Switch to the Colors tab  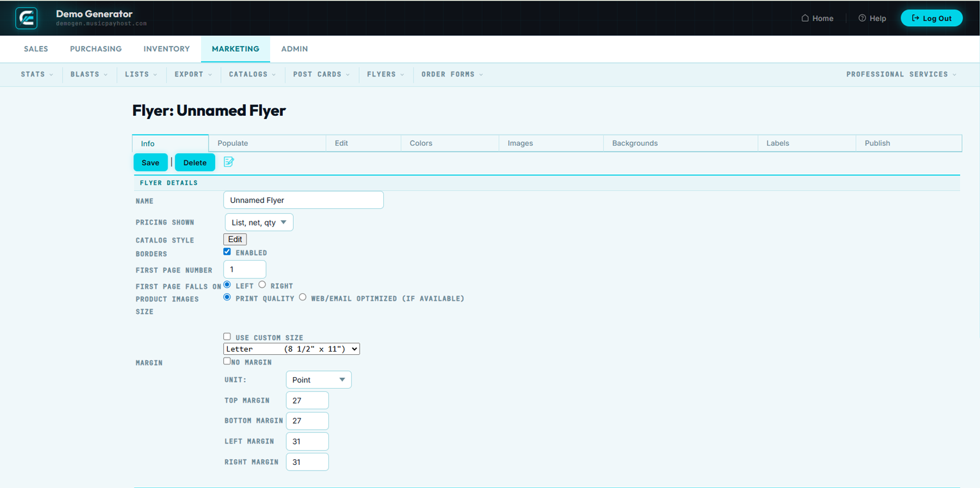[450, 143]
